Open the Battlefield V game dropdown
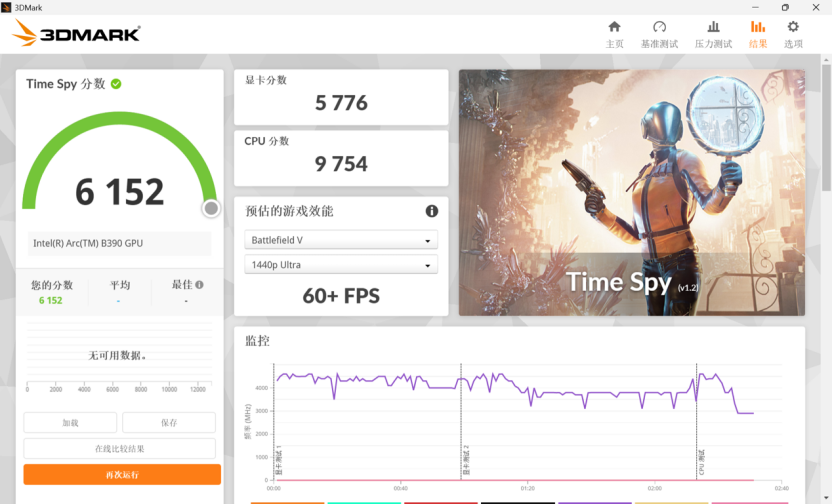 (x=341, y=240)
